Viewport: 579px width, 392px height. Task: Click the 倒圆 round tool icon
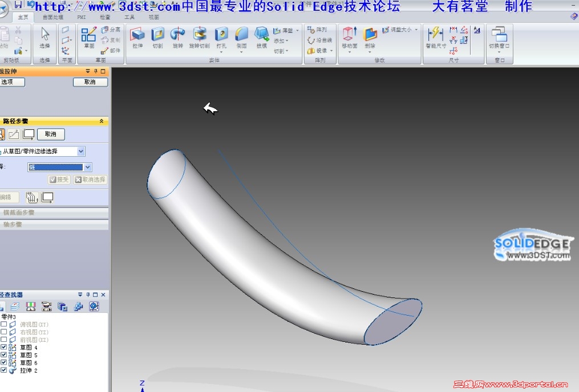tap(241, 34)
